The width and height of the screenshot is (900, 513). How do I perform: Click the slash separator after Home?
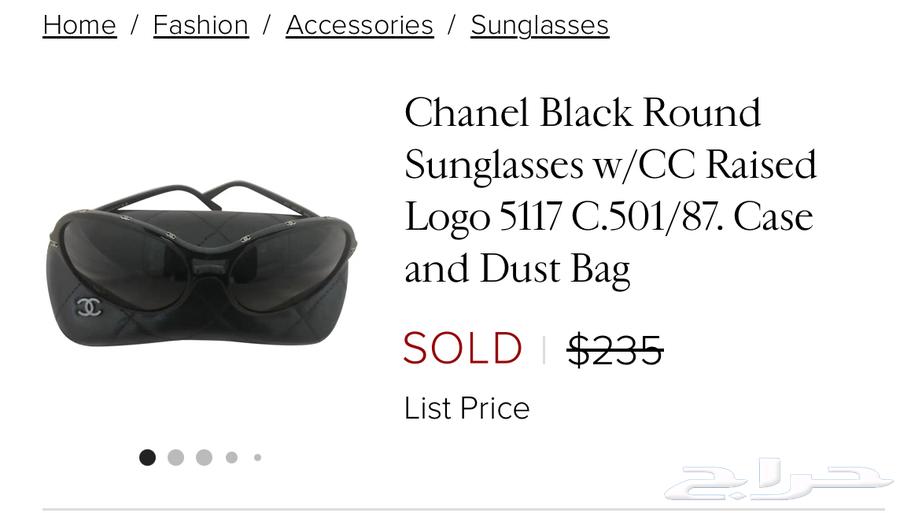point(135,25)
